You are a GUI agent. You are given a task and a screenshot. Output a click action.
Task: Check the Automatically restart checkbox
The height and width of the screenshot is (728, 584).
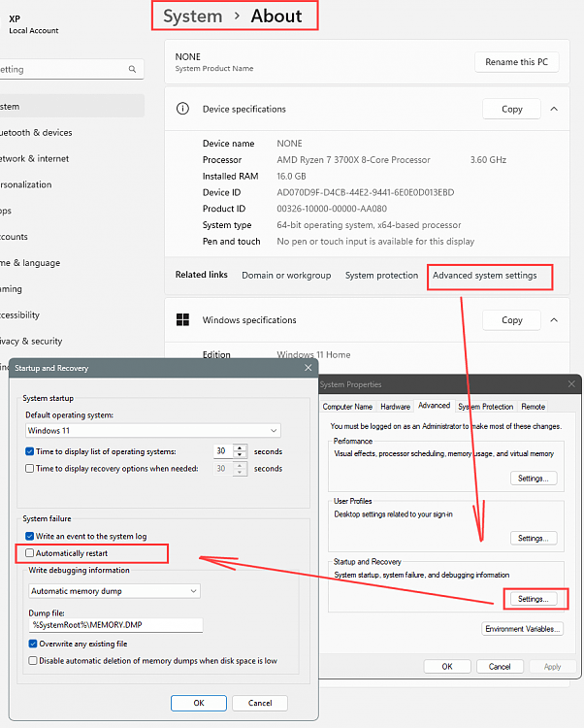point(30,553)
